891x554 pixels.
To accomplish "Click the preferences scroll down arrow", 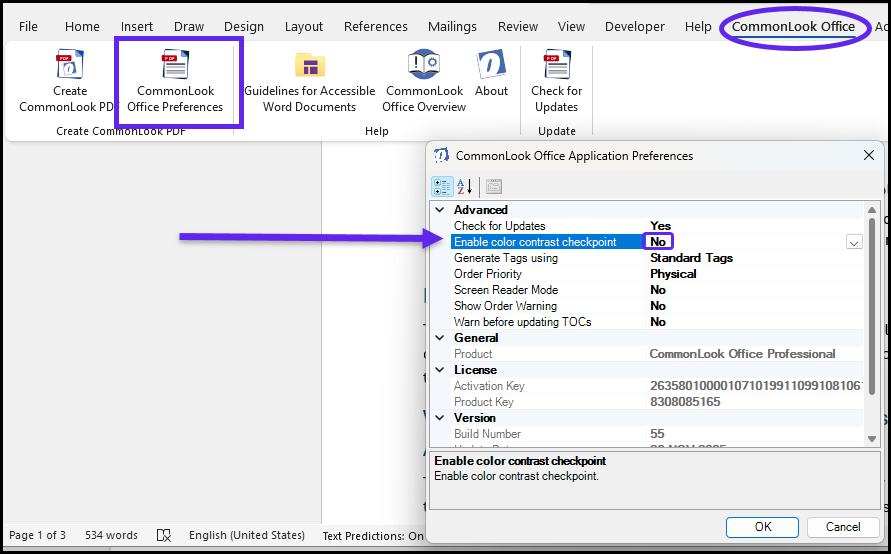I will (x=872, y=439).
